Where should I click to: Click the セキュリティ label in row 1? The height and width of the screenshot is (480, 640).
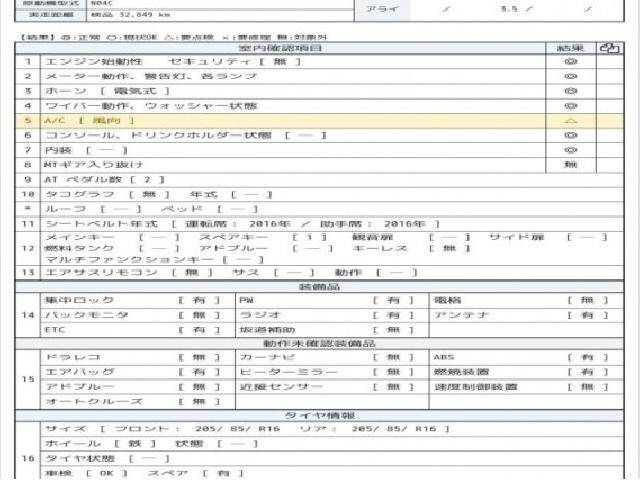210,62
